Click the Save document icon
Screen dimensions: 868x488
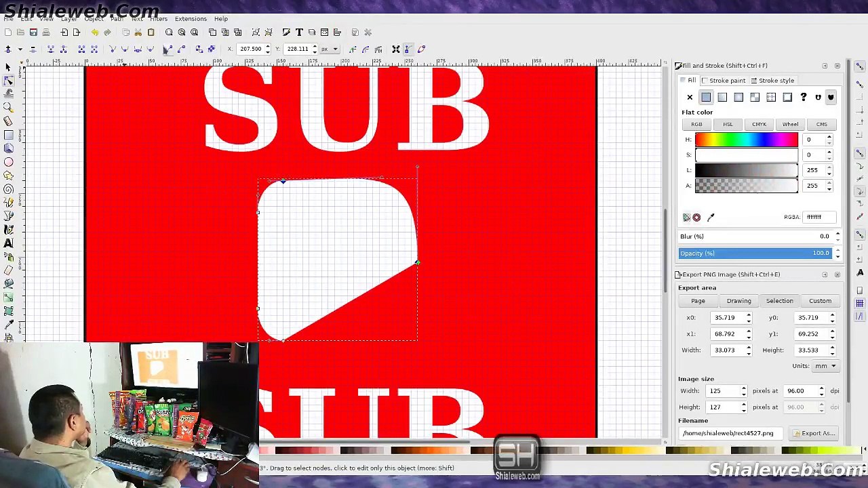tap(33, 33)
